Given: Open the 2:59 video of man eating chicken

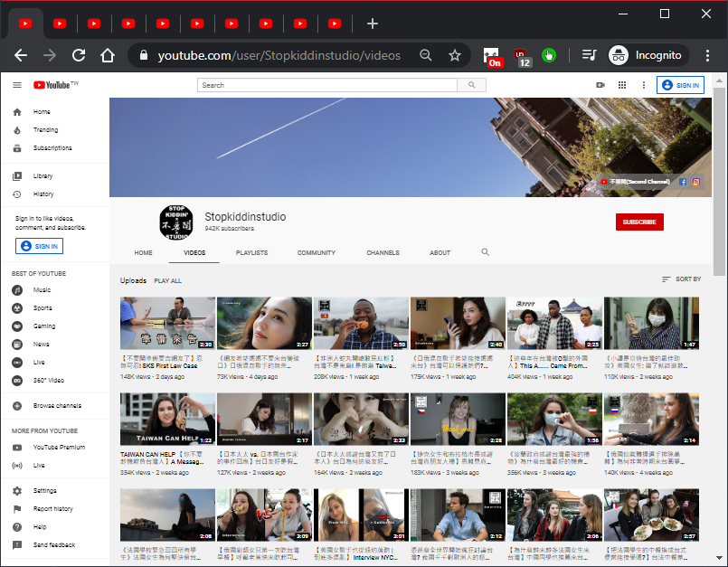Looking at the screenshot, I should point(361,323).
